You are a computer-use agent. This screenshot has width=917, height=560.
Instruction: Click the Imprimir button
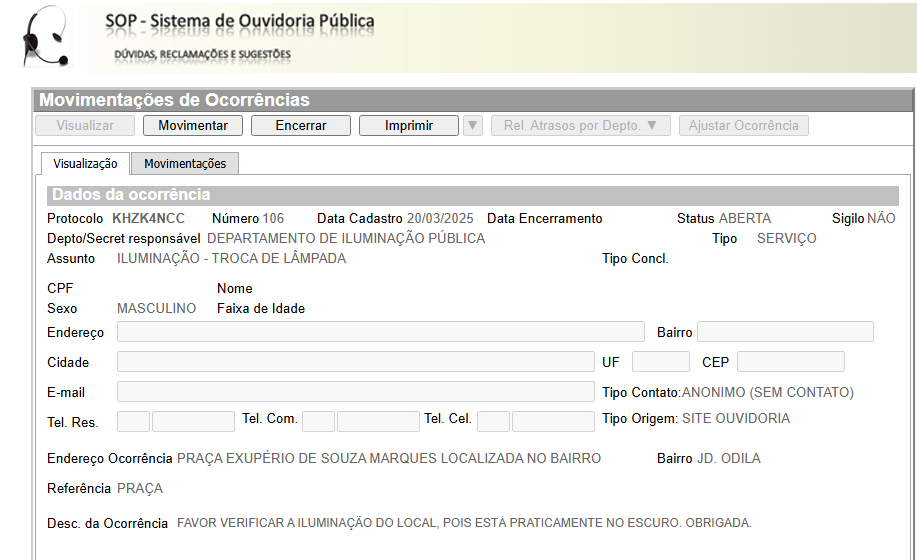408,126
